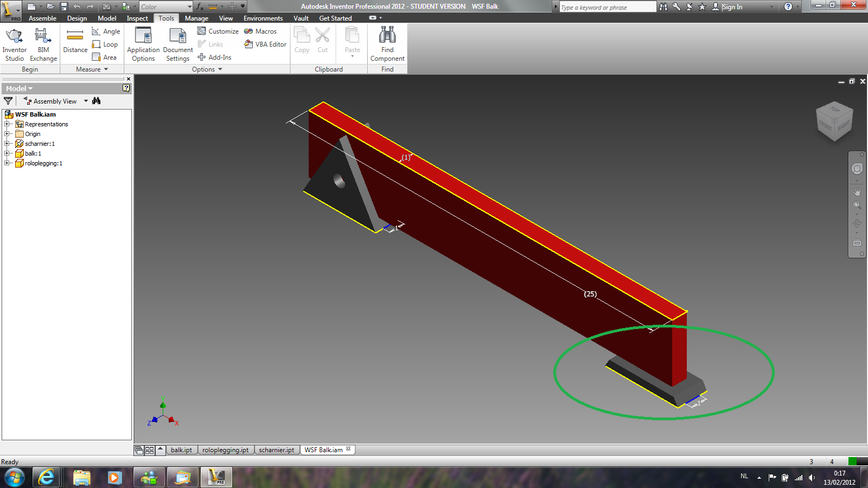Click the browser Find binoculars icon
Image resolution: width=868 pixels, height=488 pixels.
point(97,101)
